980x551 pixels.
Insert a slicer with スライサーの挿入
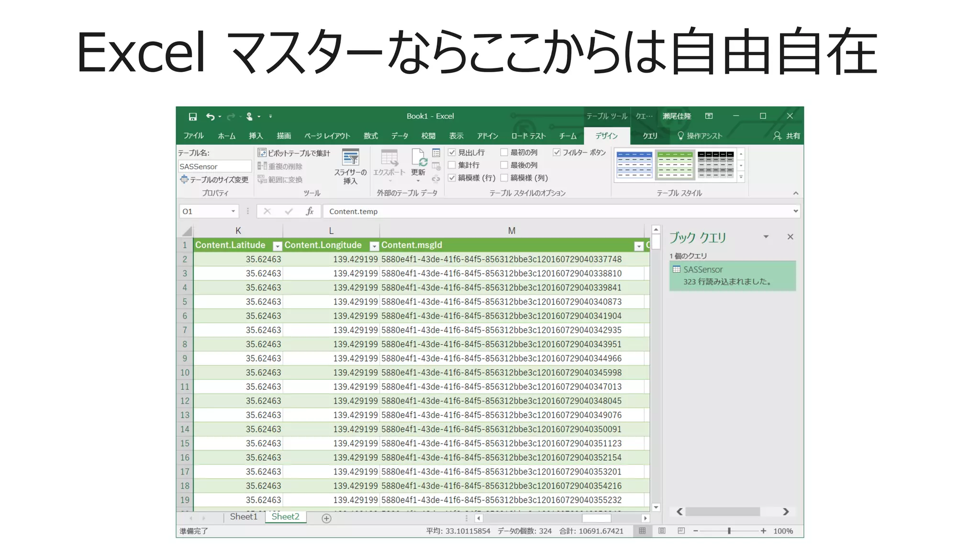click(x=350, y=166)
